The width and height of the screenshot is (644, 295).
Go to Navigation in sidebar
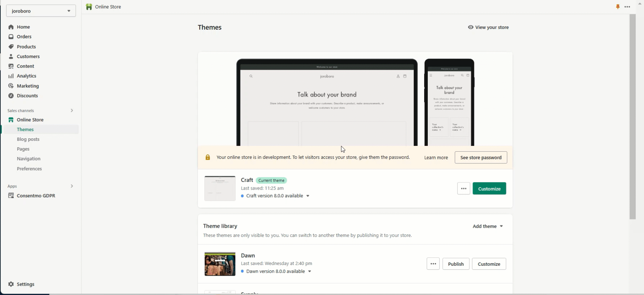pyautogui.click(x=29, y=159)
